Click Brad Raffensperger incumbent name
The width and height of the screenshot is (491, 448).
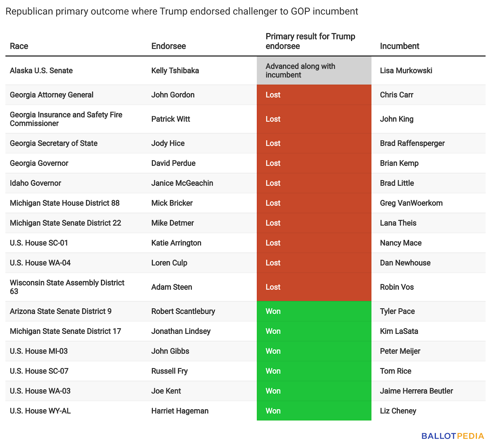click(412, 143)
